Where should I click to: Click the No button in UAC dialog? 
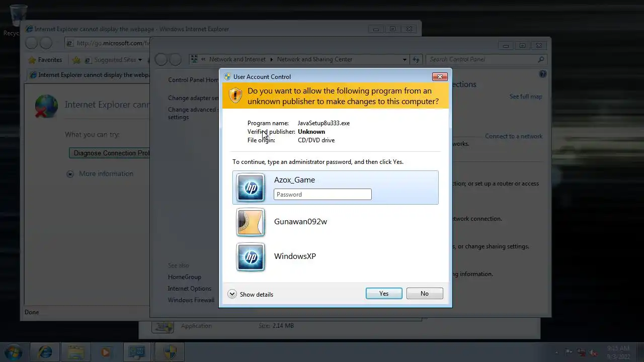[x=425, y=294]
